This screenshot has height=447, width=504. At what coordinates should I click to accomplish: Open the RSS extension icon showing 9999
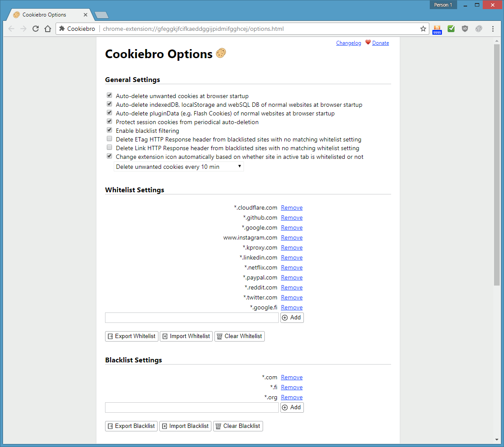437,30
